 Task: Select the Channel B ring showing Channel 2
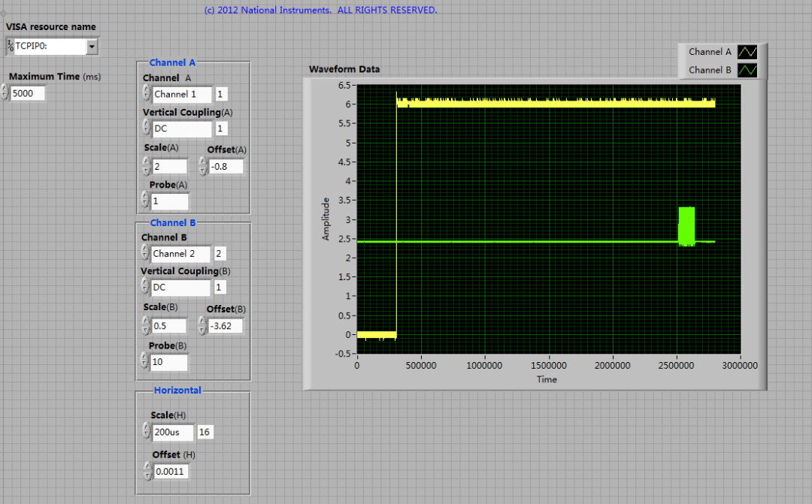tap(180, 254)
